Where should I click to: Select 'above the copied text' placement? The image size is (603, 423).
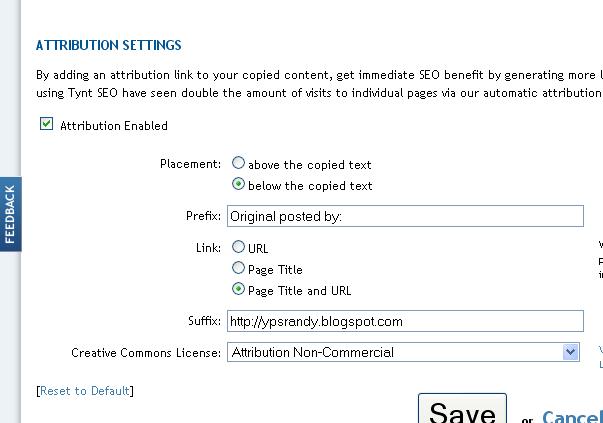point(238,163)
